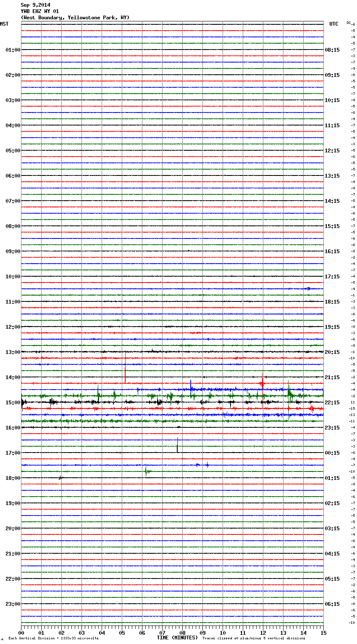Image resolution: width=357 pixels, height=644 pixels.
Task: Select the 14:00 MST hour label
Action: click(13, 377)
